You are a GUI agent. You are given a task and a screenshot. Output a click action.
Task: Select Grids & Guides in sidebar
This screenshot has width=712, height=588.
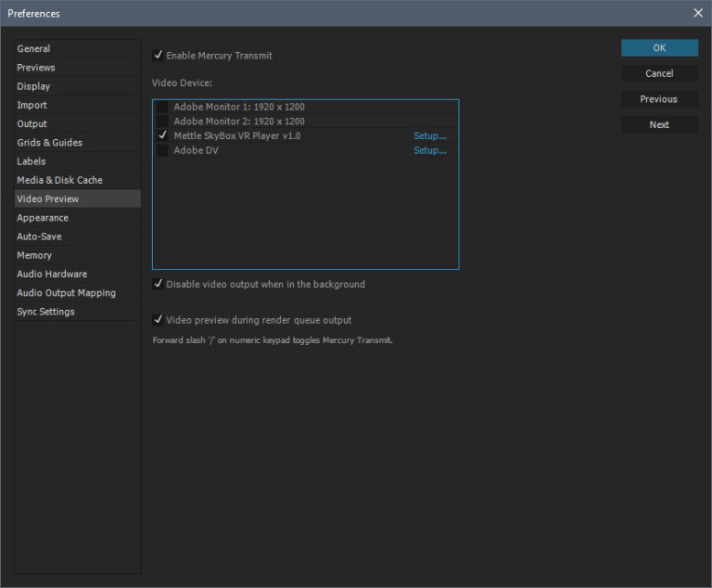point(49,143)
